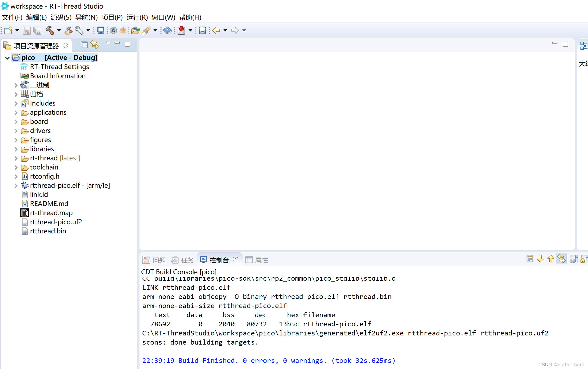This screenshot has width=588, height=369.
Task: Select rtthread-pico.uf2 file
Action: 56,222
